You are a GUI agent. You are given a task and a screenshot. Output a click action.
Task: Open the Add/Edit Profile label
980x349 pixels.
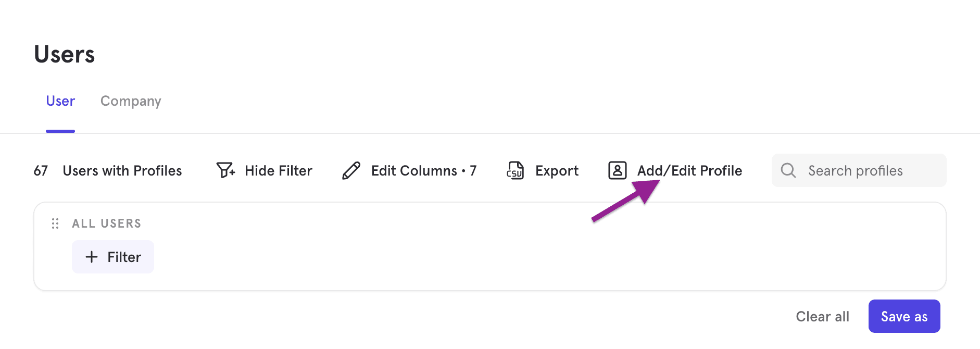pos(689,171)
